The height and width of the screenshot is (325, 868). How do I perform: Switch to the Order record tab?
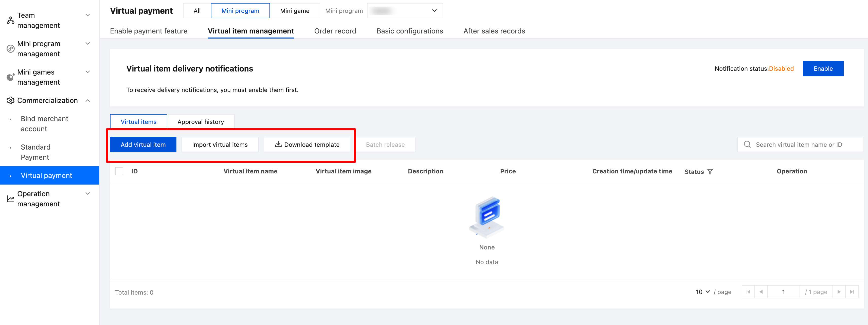(x=335, y=31)
